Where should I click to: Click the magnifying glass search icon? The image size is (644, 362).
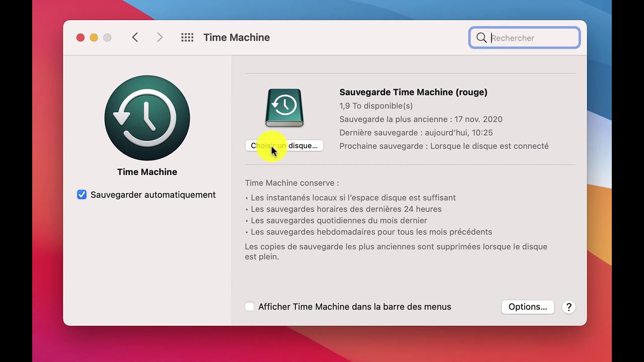tap(481, 38)
